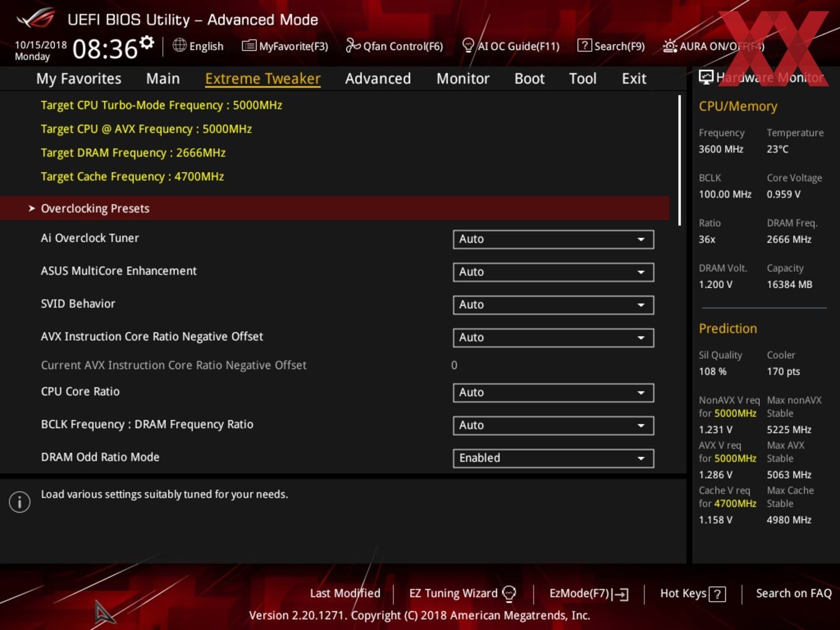
Task: Click the 08:36 clock time
Action: point(105,49)
